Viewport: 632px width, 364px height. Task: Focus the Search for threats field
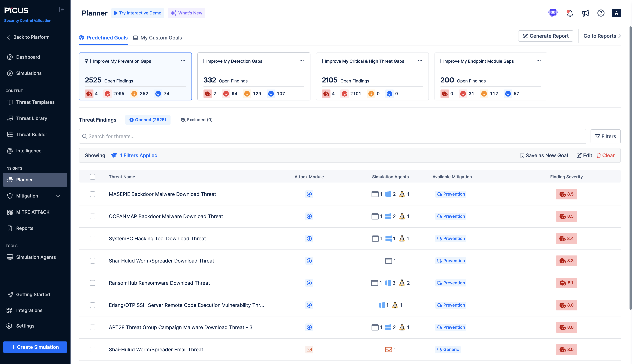[332, 136]
